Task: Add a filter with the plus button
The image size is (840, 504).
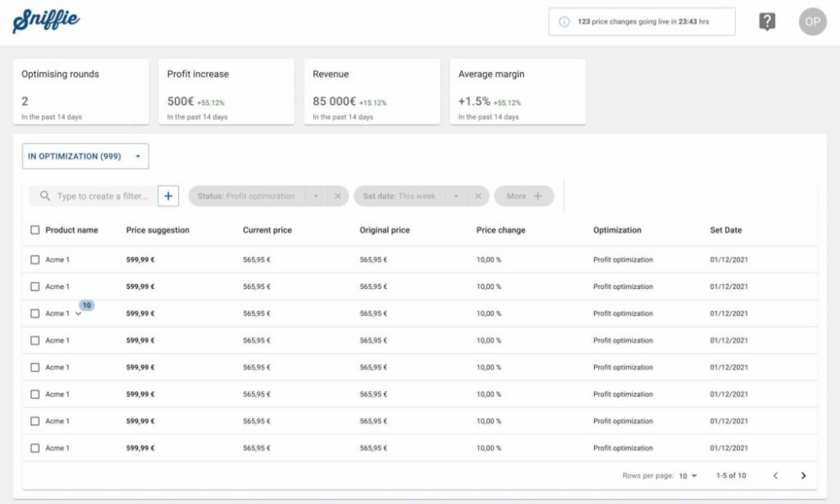Action: 168,196
